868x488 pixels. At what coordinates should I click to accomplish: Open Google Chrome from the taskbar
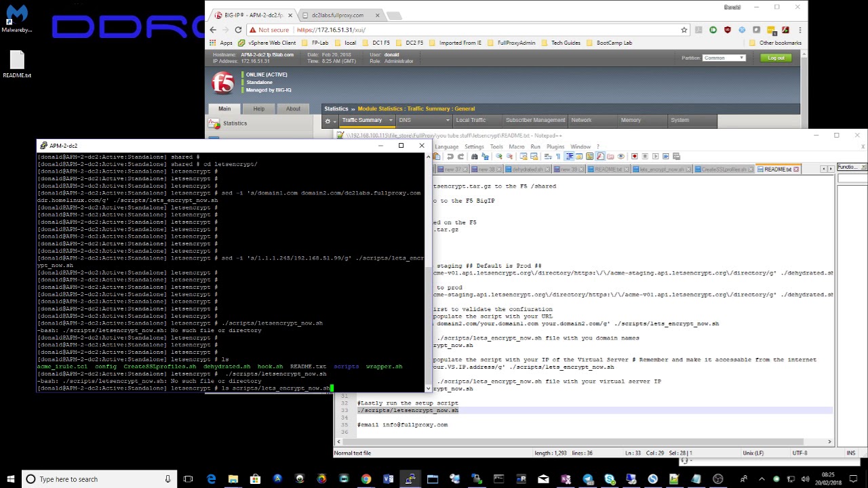[366, 479]
